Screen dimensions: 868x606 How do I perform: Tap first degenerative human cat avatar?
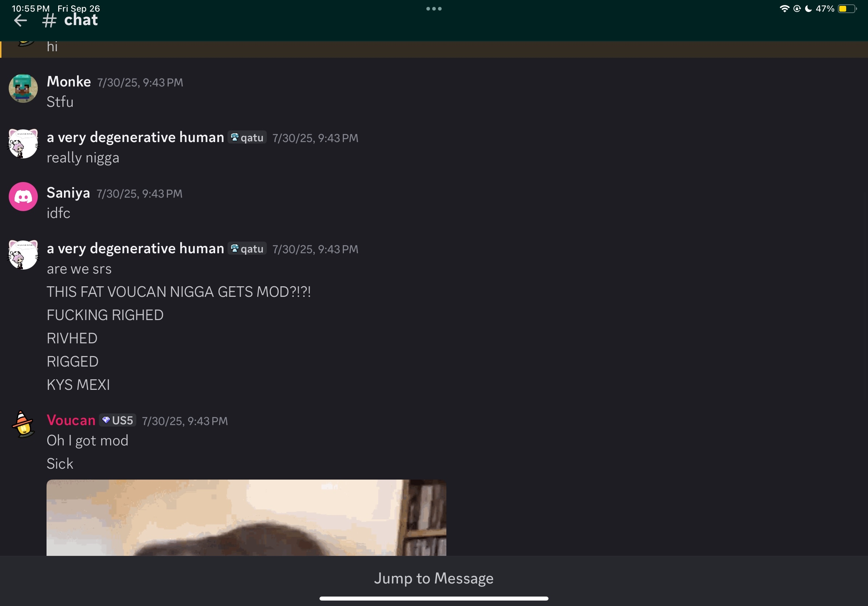click(23, 144)
